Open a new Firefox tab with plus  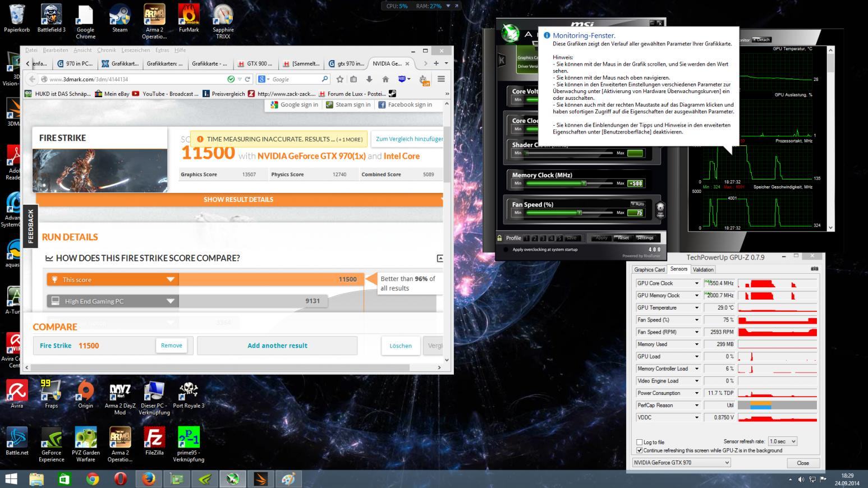click(436, 63)
